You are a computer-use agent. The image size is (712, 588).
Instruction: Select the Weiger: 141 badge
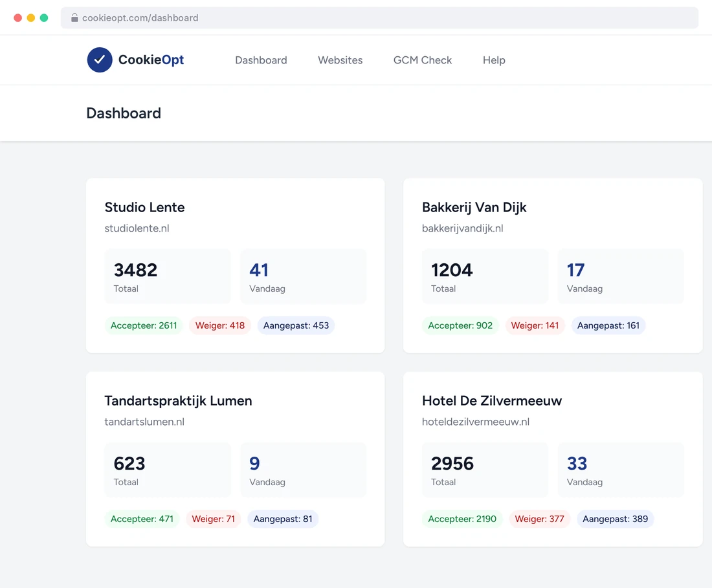535,325
